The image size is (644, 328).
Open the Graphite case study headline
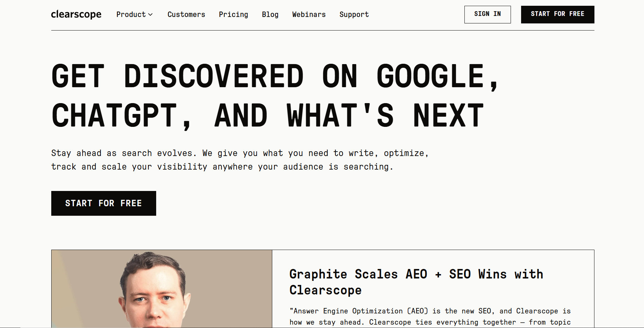tap(416, 282)
